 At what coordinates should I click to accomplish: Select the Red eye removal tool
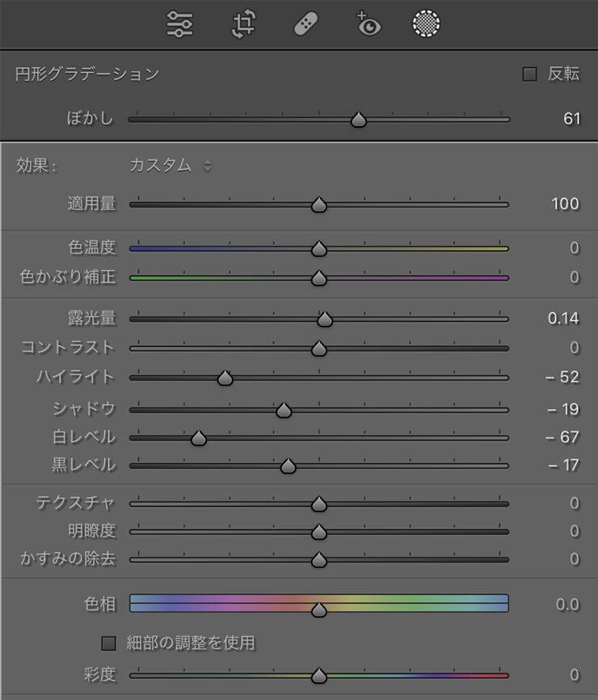pyautogui.click(x=368, y=23)
